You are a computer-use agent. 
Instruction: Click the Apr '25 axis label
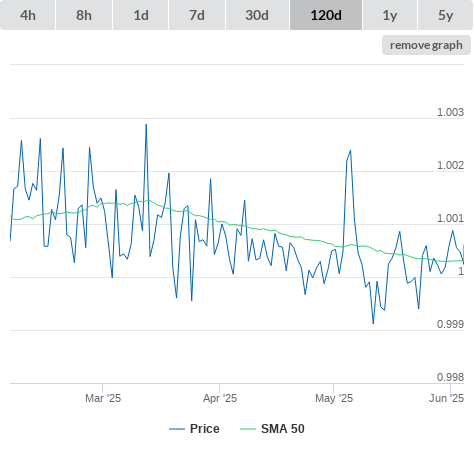(x=220, y=398)
